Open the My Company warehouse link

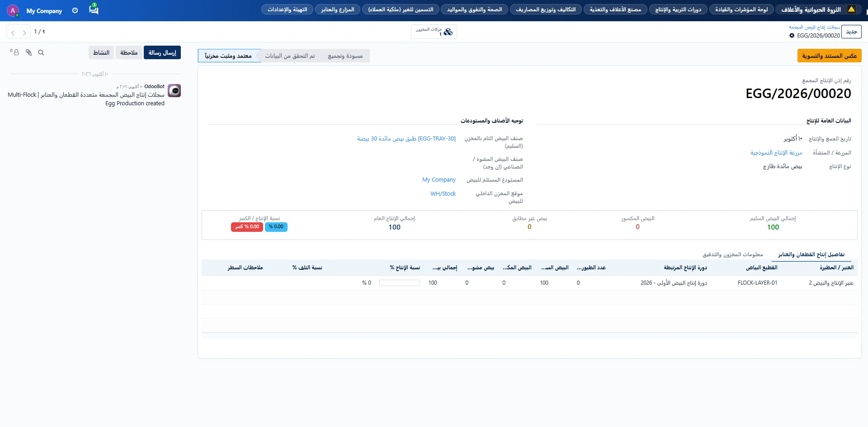439,180
